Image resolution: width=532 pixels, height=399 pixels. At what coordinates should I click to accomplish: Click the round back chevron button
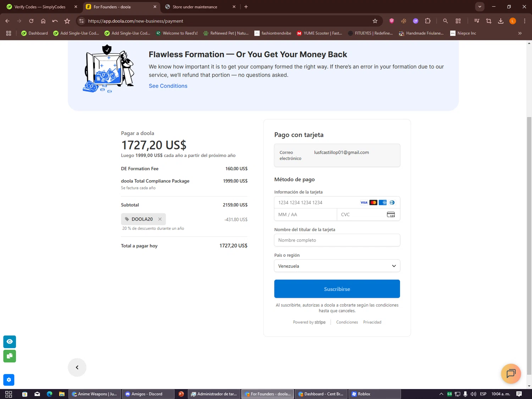77,367
